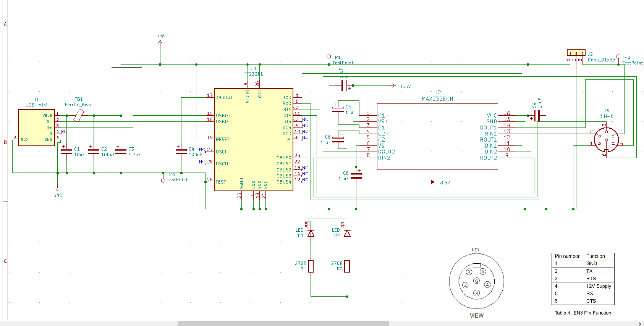Select the GND power symbol
Image resolution: width=644 pixels, height=326 pixels.
click(57, 189)
